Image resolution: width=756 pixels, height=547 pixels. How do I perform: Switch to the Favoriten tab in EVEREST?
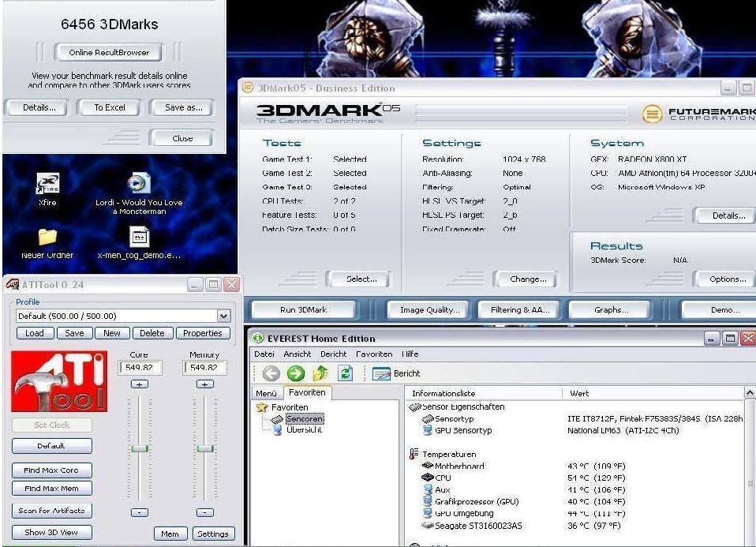click(307, 392)
